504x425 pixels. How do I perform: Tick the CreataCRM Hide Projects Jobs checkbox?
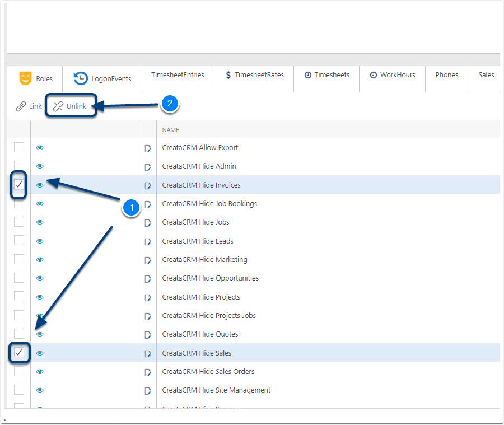[19, 315]
